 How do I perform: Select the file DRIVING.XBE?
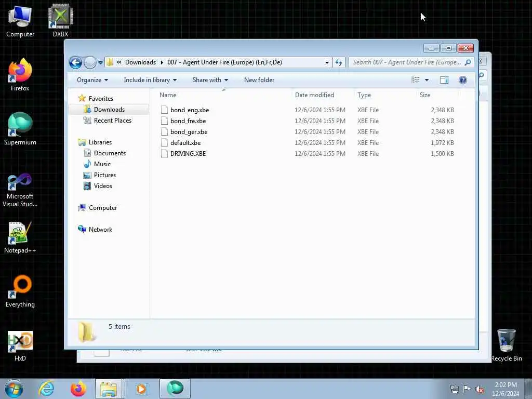(188, 153)
